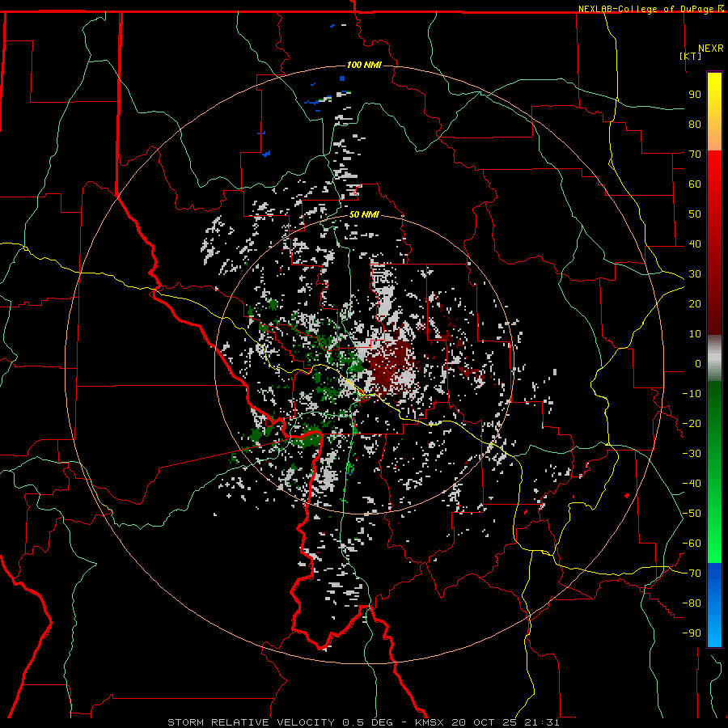This screenshot has width=728, height=728.
Task: Click the 50 value on the velocity scale
Action: (x=695, y=214)
